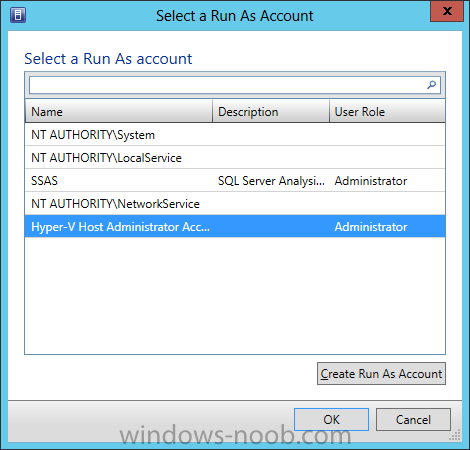Sort list by User Role column header
This screenshot has height=450, width=470.
point(387,111)
